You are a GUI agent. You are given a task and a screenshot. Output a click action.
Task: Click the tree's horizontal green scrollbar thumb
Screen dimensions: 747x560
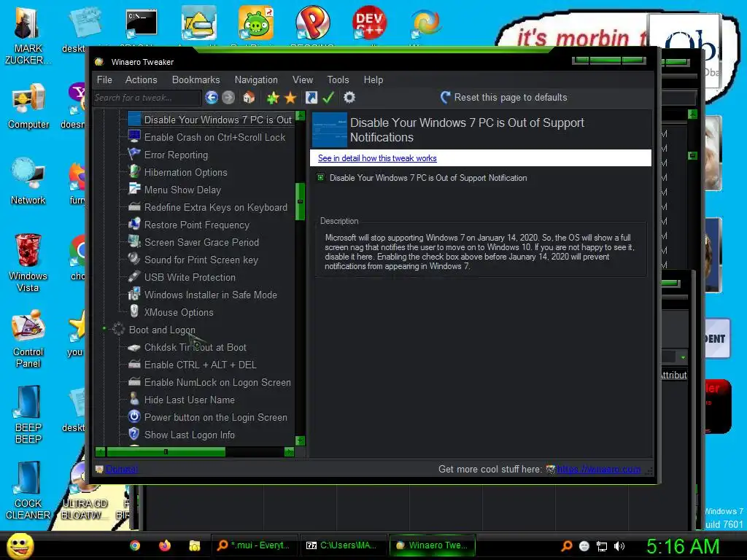coord(166,451)
